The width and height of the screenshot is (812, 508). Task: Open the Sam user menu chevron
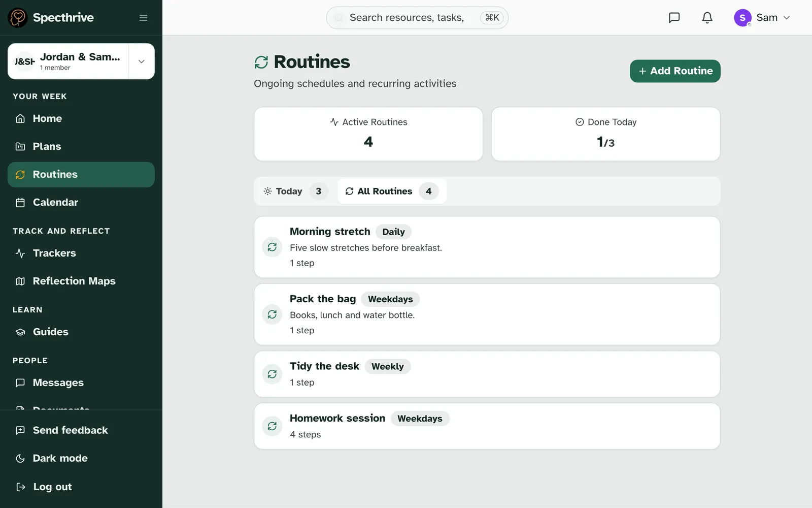coord(787,18)
